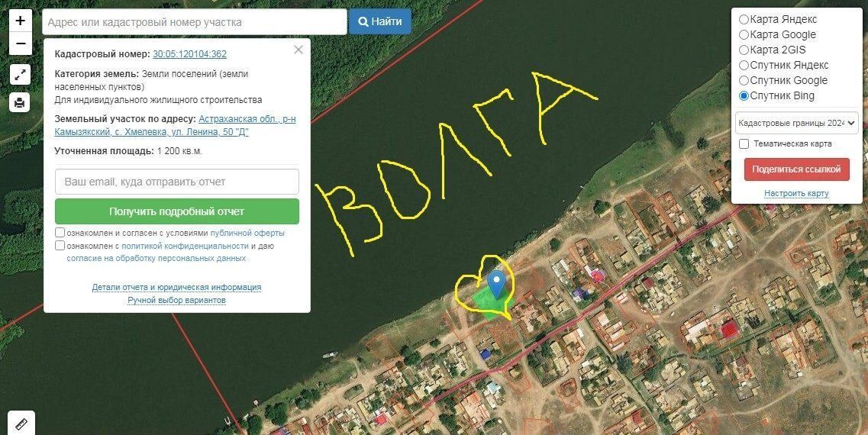The width and height of the screenshot is (868, 435).
Task: Open the Настроить карту link
Action: (x=796, y=193)
